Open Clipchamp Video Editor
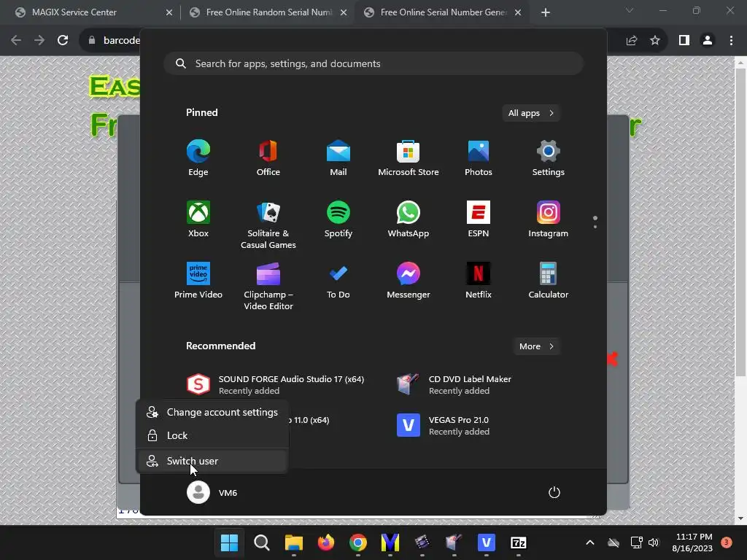747x560 pixels. pyautogui.click(x=268, y=286)
